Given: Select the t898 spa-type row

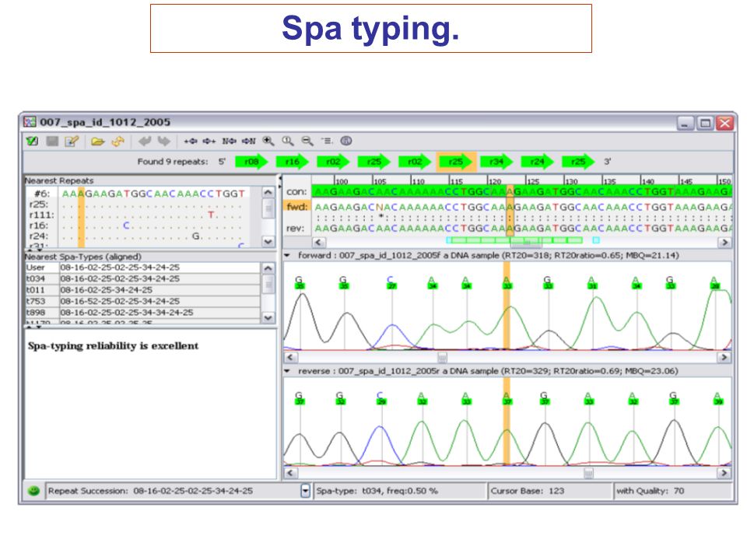Looking at the screenshot, I should coord(142,313).
